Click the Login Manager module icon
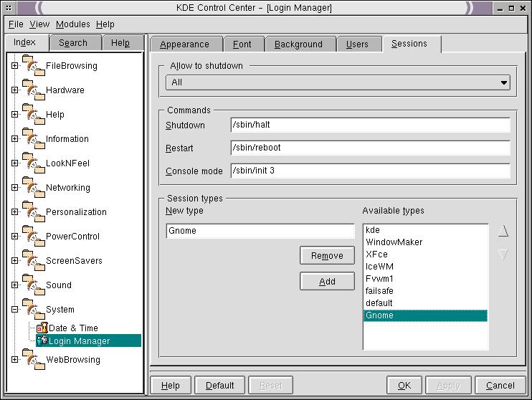The image size is (532, 400). click(x=42, y=341)
